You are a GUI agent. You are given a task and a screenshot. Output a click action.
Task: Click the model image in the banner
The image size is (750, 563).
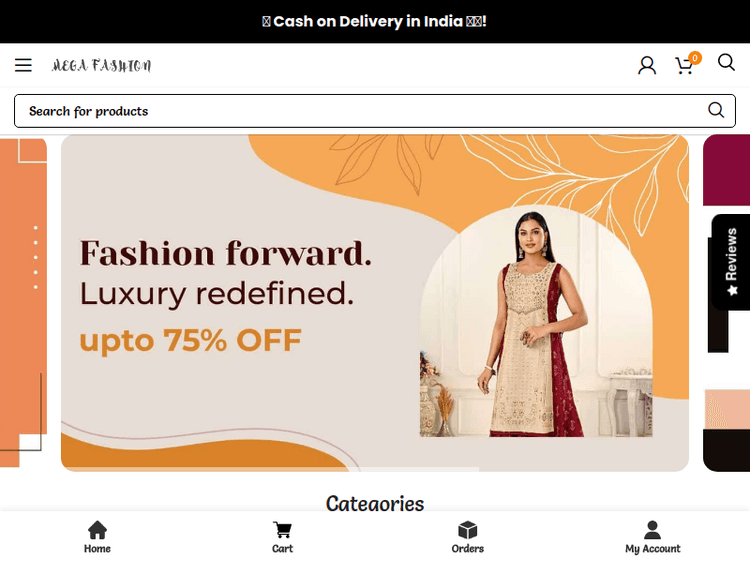[536, 321]
